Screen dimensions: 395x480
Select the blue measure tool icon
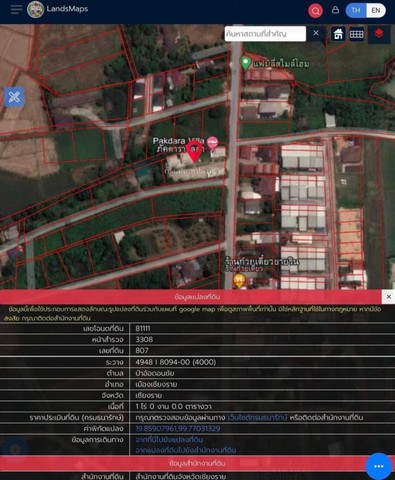[x=14, y=97]
